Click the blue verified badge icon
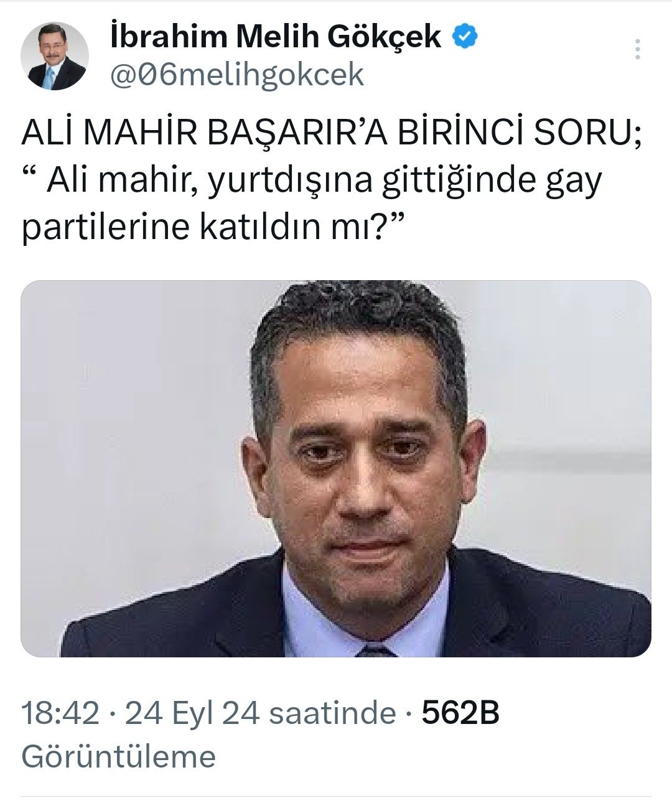Screen dimensions: 672x808 pos(465,37)
